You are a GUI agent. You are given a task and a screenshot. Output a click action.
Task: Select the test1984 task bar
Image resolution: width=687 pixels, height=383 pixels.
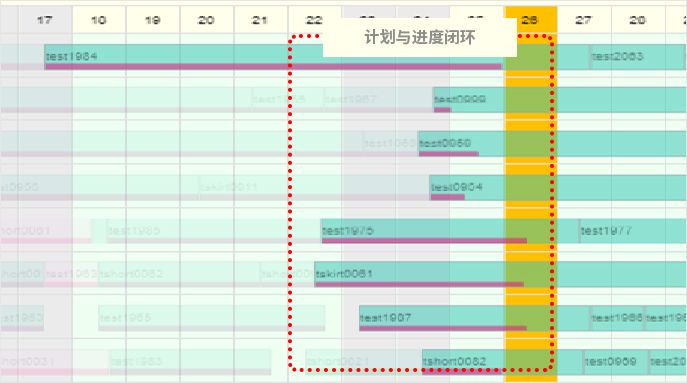[x=274, y=57]
